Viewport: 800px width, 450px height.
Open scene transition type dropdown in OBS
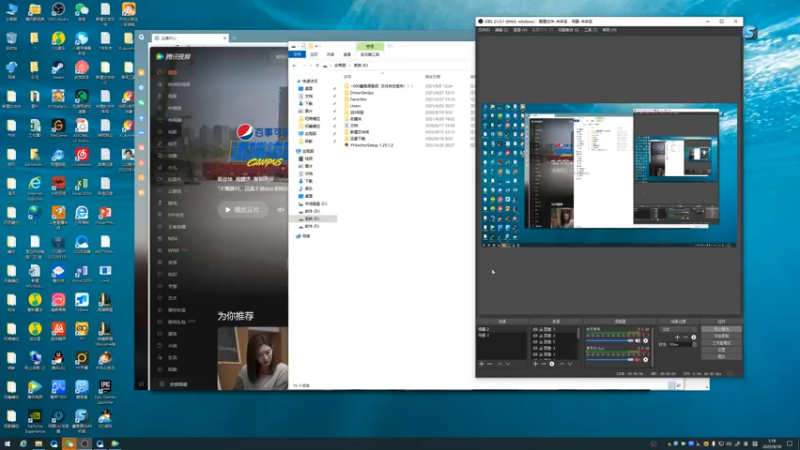(x=679, y=329)
